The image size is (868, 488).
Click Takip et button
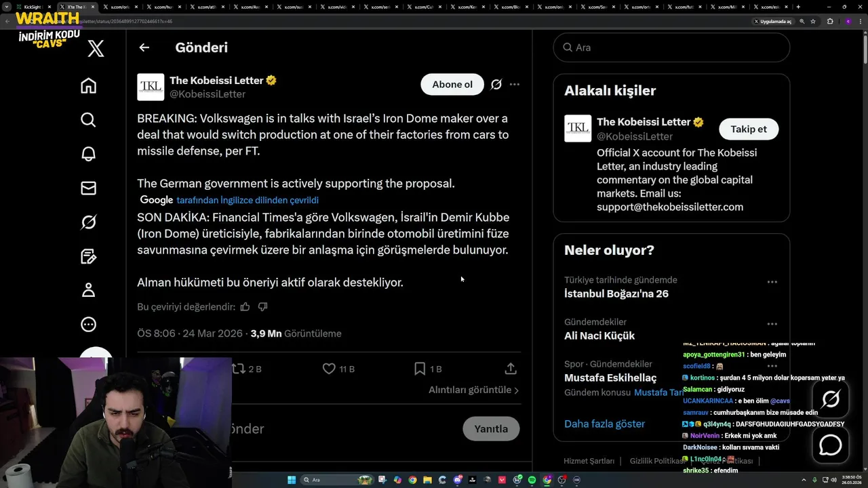[x=749, y=129]
